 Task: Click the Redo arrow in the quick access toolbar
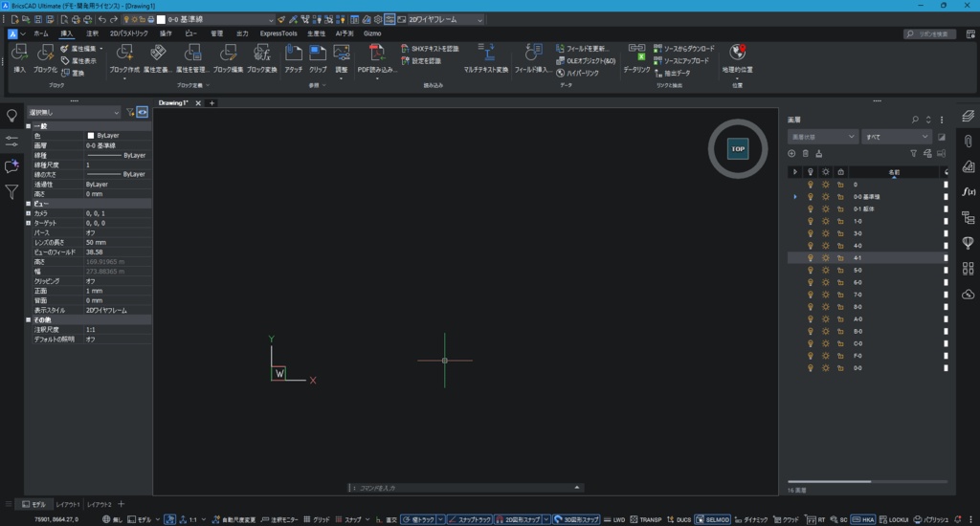point(114,19)
